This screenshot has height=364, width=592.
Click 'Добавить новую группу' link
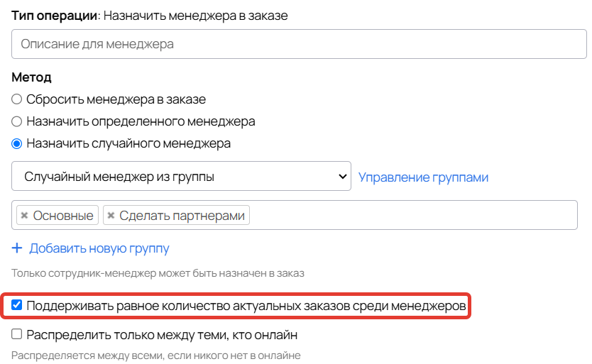[x=99, y=248]
